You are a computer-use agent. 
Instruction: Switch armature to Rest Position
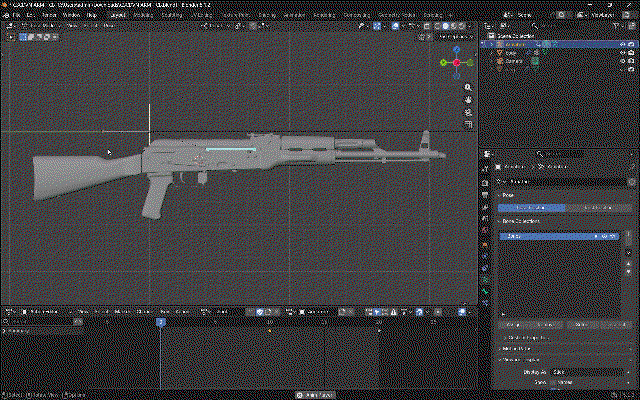pos(597,208)
